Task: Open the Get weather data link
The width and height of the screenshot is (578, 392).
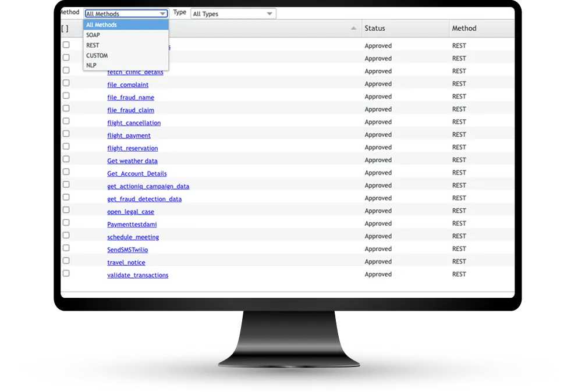Action: [x=132, y=161]
